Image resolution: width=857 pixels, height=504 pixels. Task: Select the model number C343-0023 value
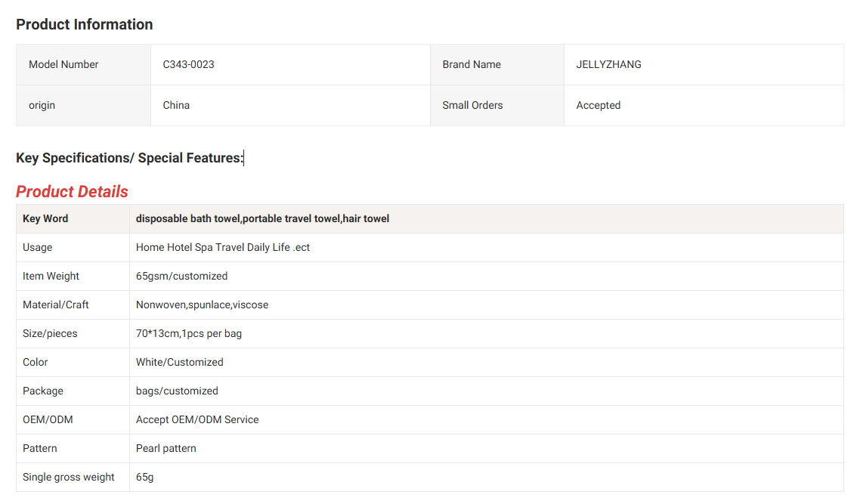188,64
